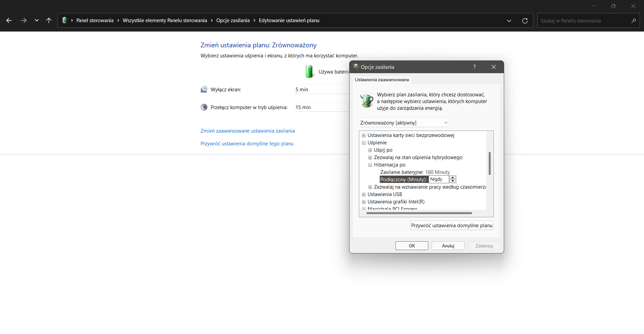
Task: Open sleep mode 15 min dropdown
Action: pyautogui.click(x=322, y=107)
